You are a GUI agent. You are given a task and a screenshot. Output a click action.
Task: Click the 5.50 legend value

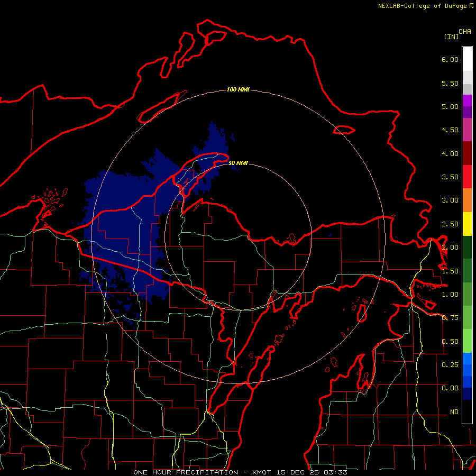coord(450,83)
